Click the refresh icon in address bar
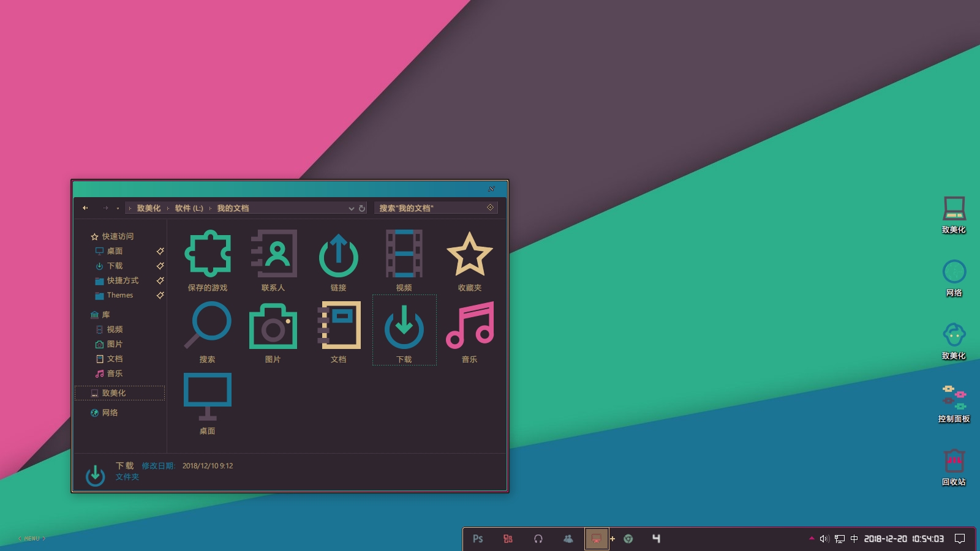The height and width of the screenshot is (551, 980). click(362, 208)
